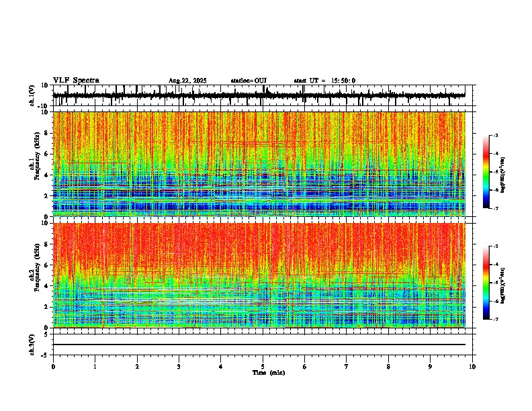This screenshot has width=532, height=411.
Task: Click time axis tick label "5"
Action: (263, 367)
